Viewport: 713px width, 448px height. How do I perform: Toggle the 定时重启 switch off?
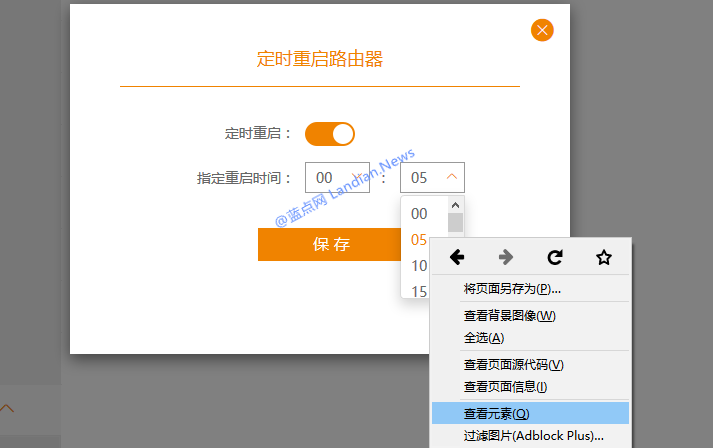point(330,134)
